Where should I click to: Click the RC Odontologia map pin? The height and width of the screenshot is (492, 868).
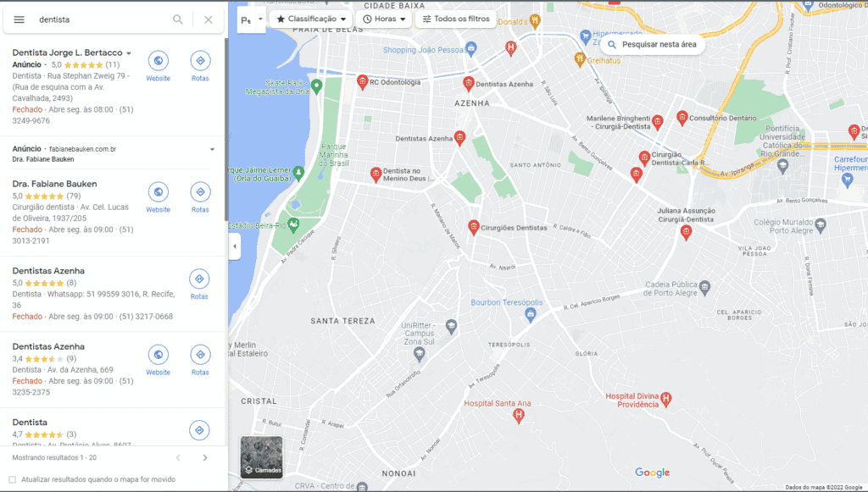coord(362,82)
